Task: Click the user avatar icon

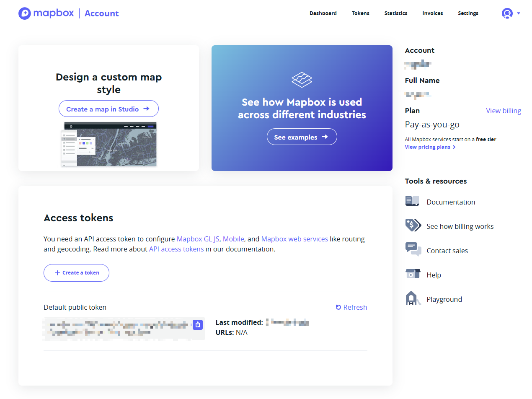Action: click(507, 13)
